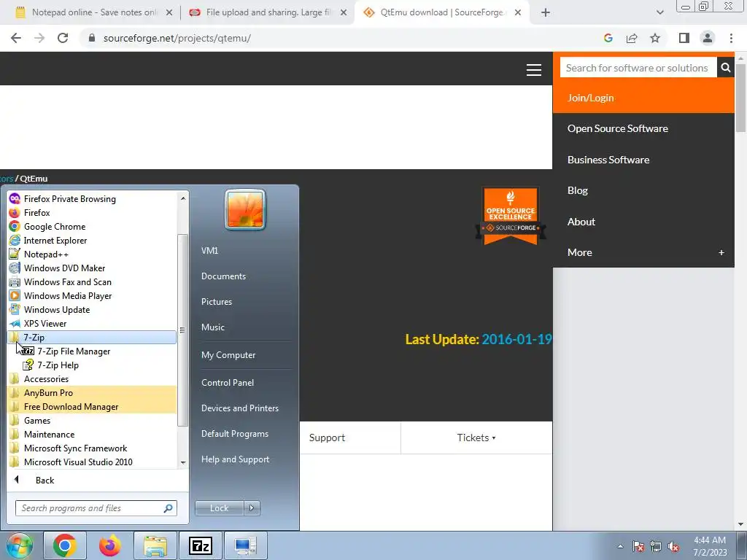This screenshot has height=560, width=747.
Task: Open XPS Viewer
Action: pos(44,323)
